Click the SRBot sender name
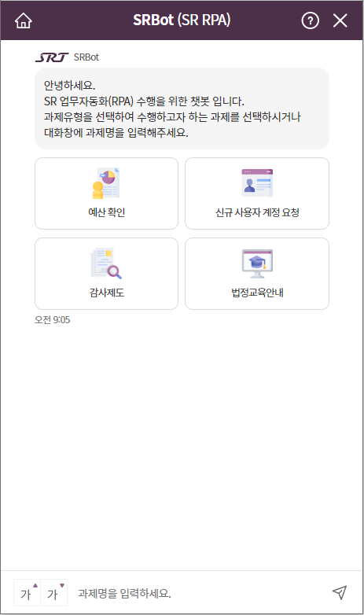The image size is (364, 615). pyautogui.click(x=86, y=57)
